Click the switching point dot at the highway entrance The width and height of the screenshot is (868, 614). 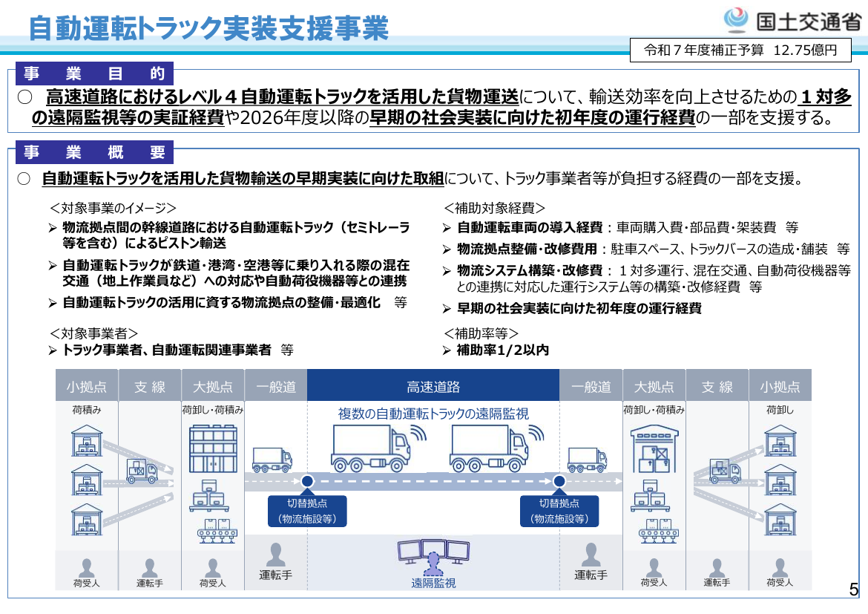[307, 481]
